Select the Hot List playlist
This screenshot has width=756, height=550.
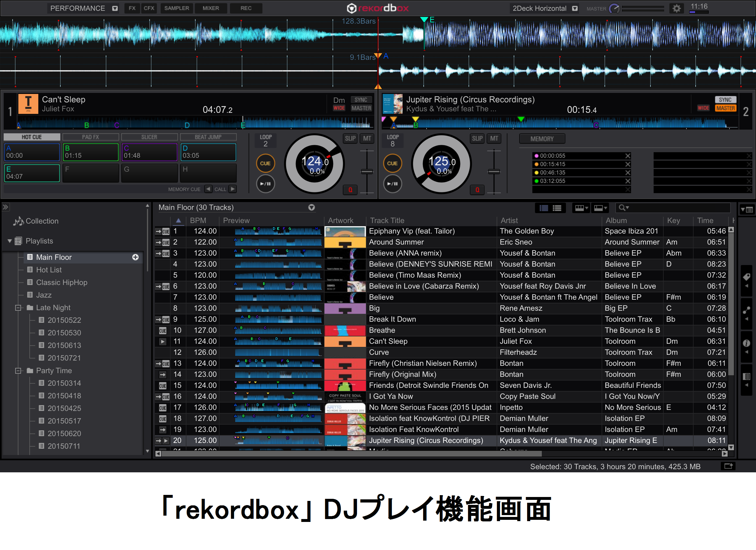pos(49,270)
